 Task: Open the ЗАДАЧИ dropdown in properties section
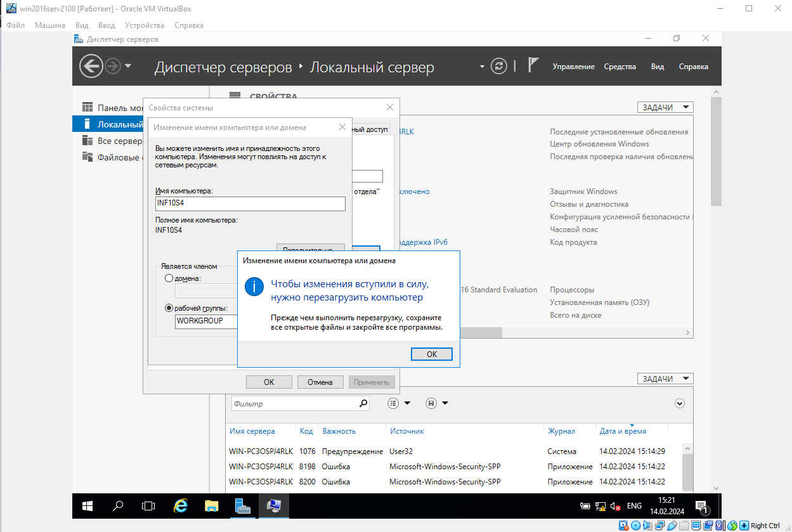coord(665,108)
